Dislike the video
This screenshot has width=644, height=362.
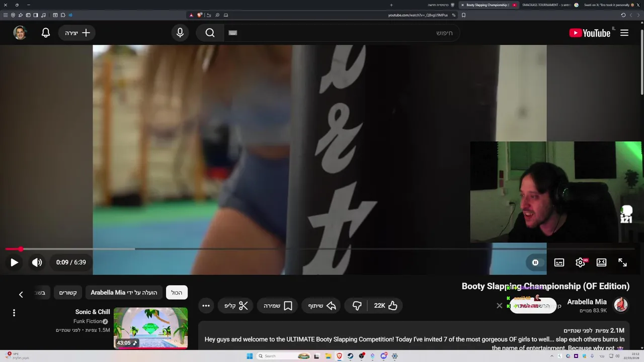tap(357, 306)
